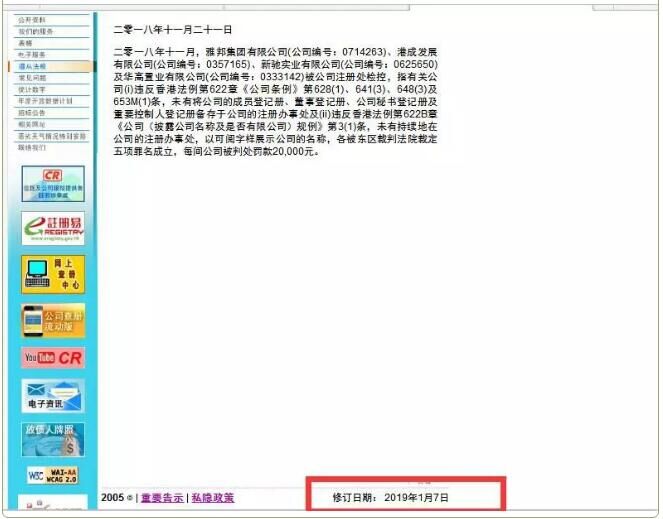Follow the 重要告示 footer link
This screenshot has width=663, height=519.
pos(162,498)
